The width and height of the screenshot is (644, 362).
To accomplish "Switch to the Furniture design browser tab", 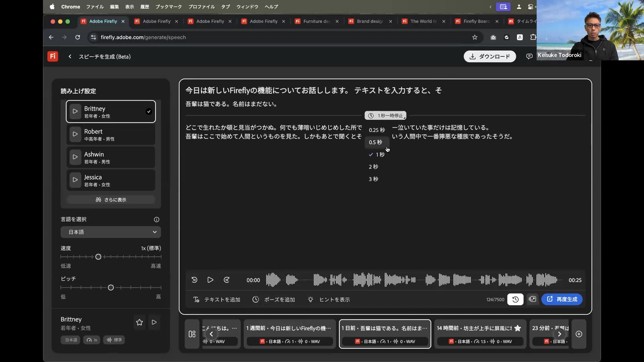I will tap(316, 21).
